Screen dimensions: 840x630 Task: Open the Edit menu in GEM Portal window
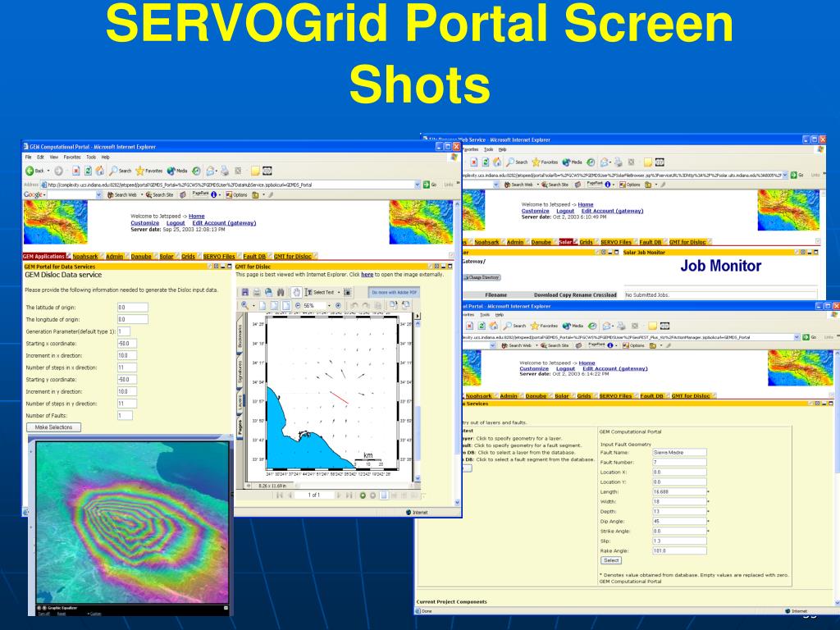pyautogui.click(x=40, y=157)
